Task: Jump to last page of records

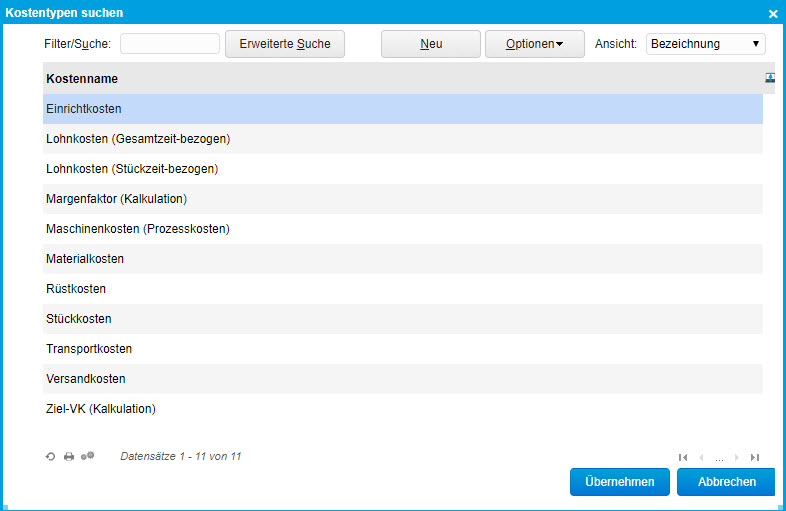Action: [755, 457]
